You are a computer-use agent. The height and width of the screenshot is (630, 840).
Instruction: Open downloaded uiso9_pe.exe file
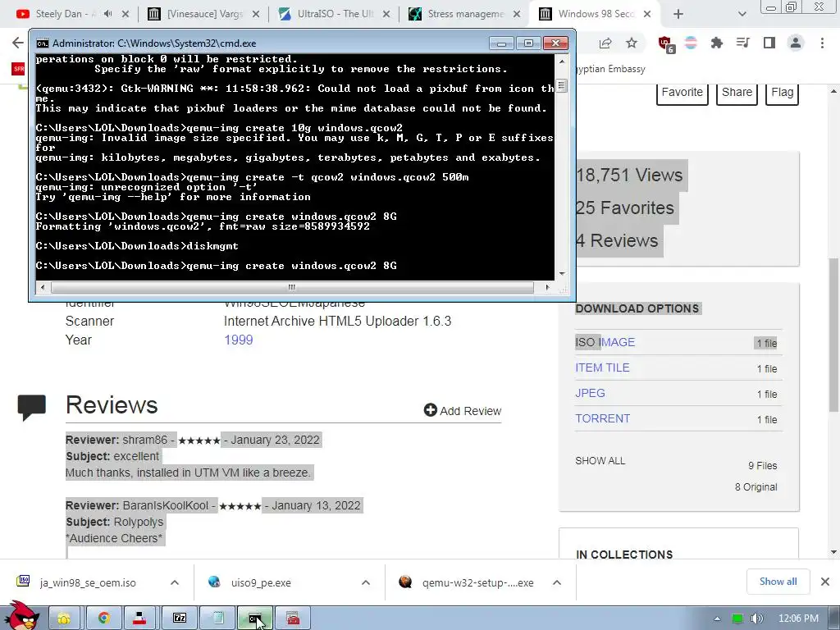(x=261, y=583)
